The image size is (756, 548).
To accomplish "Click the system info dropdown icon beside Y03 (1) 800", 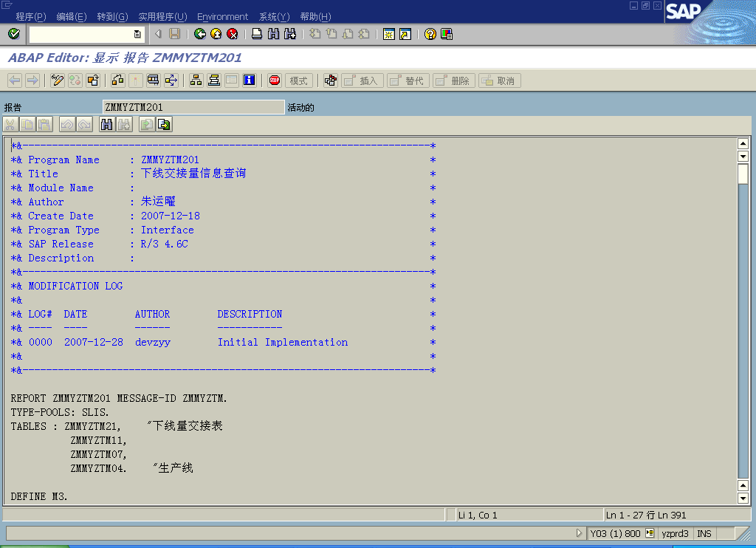I will click(x=650, y=533).
